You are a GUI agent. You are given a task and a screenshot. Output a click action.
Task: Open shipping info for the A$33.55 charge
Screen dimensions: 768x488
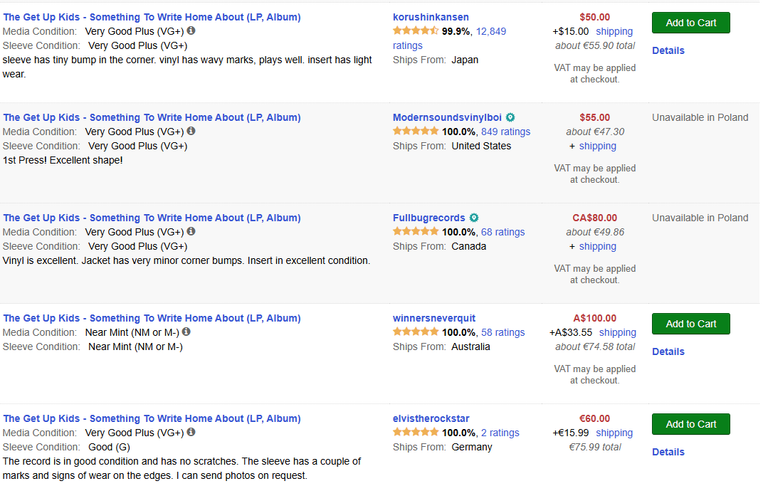coord(618,333)
